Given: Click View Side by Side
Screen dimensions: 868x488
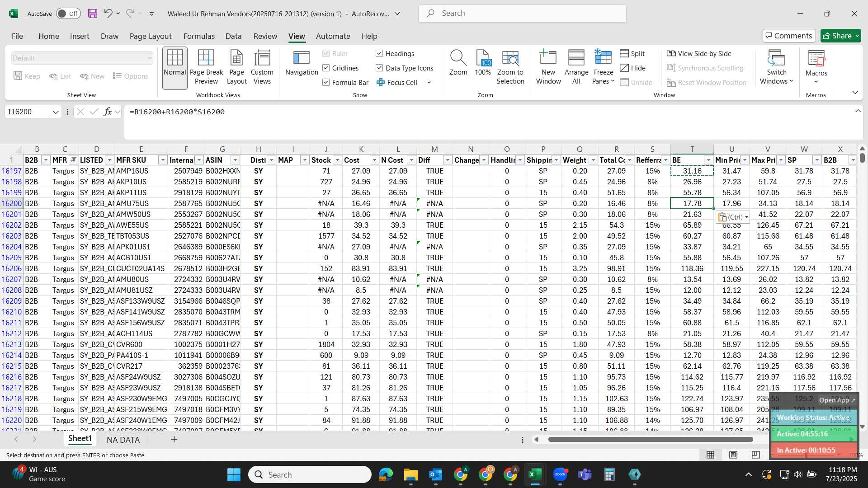Looking at the screenshot, I should tap(699, 53).
